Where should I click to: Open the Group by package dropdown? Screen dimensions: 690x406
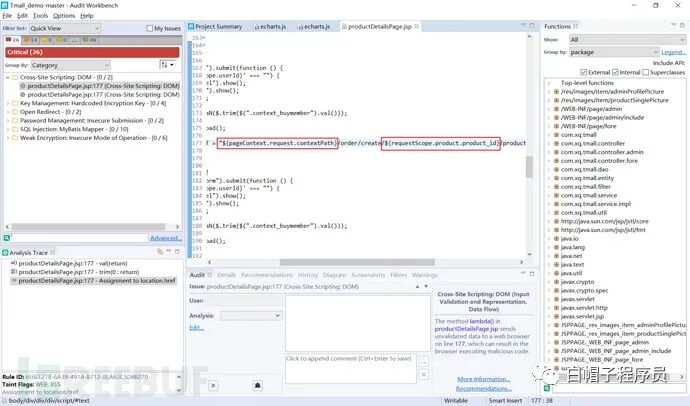pos(614,52)
